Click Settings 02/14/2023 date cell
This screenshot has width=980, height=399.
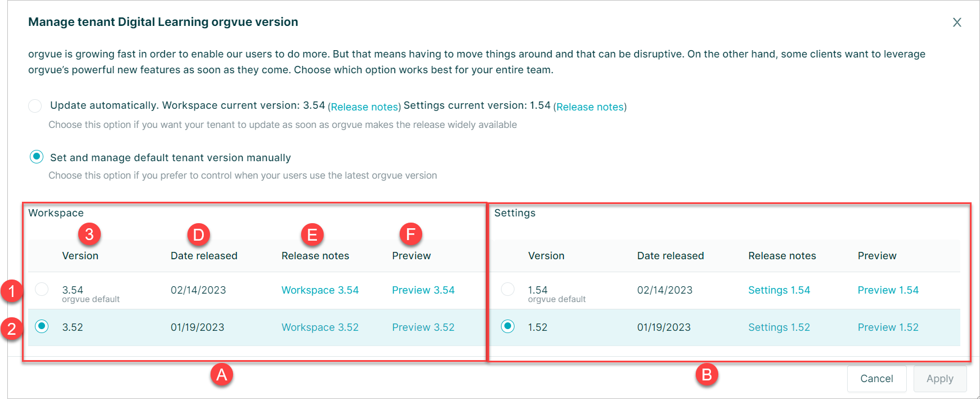coord(665,290)
